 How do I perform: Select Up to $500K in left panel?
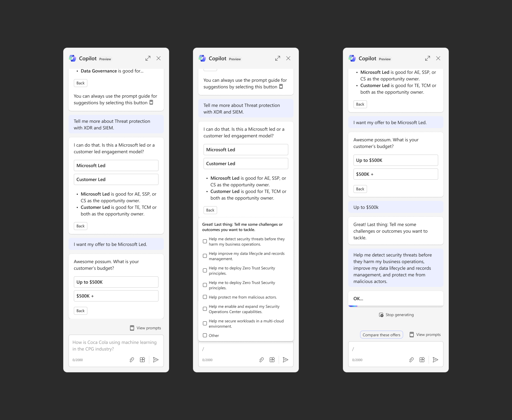[x=116, y=282]
